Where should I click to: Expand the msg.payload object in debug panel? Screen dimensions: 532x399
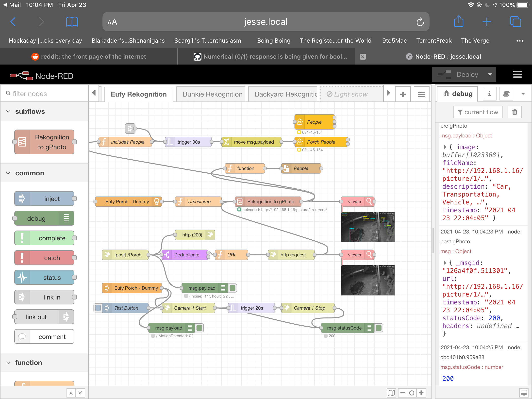pyautogui.click(x=445, y=147)
